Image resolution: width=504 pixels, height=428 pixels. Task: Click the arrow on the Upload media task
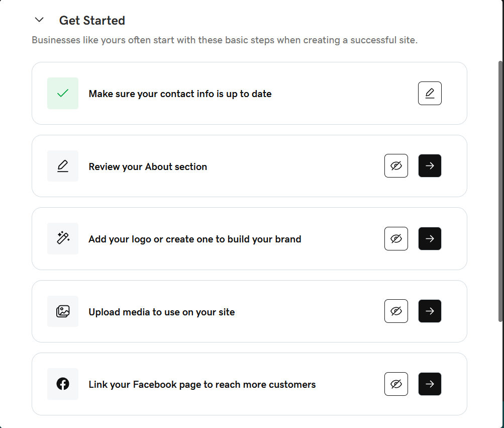pos(430,311)
